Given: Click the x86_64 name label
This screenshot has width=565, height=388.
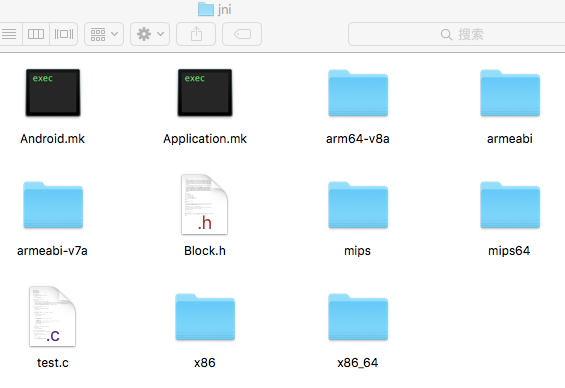Looking at the screenshot, I should click(x=357, y=363).
